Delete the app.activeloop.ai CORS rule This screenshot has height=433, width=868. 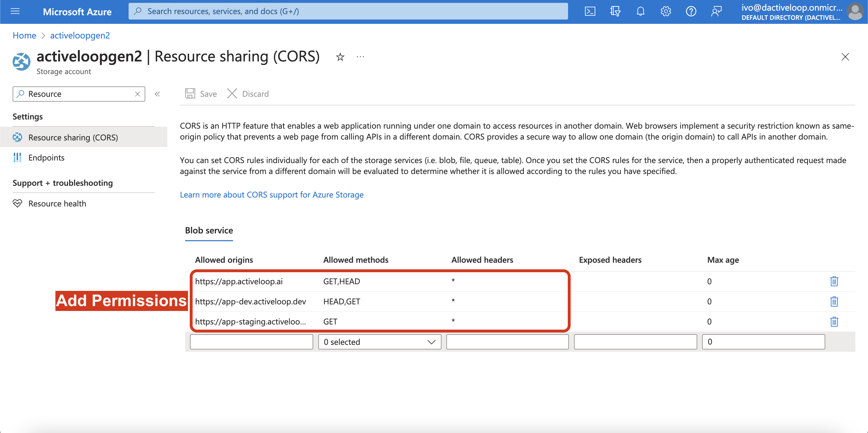click(x=834, y=281)
